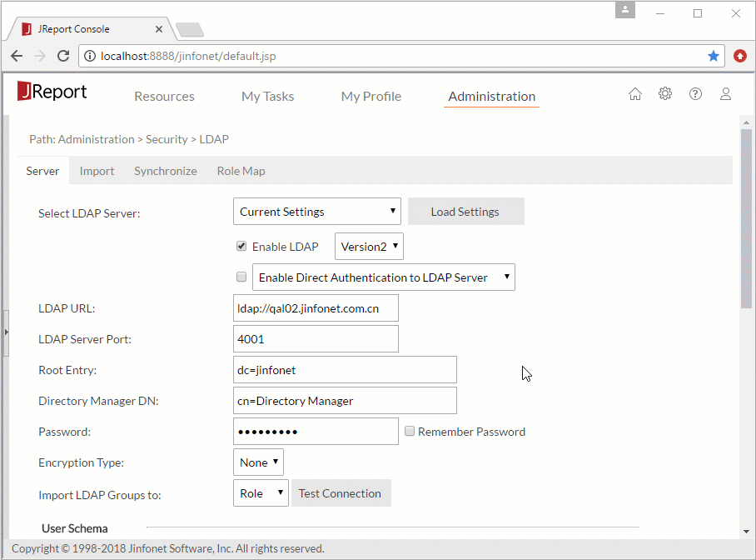Click the Password field
Image resolution: width=756 pixels, height=560 pixels.
[x=316, y=431]
